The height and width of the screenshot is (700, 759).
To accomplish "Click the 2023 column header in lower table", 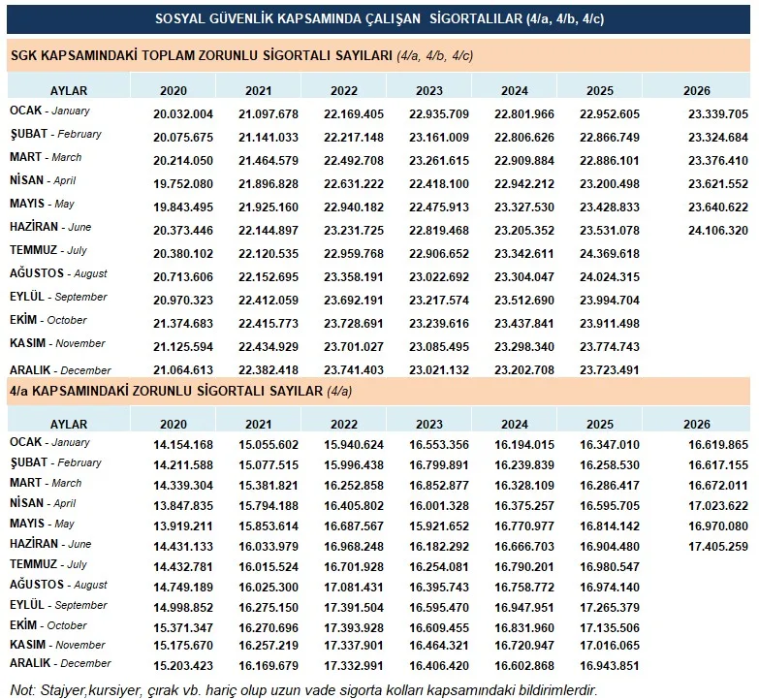I will click(x=428, y=424).
